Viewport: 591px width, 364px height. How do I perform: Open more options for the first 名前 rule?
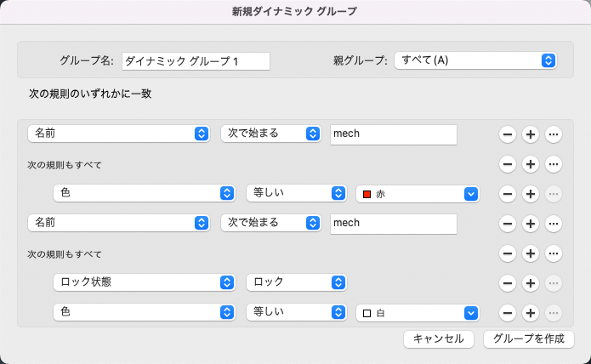[x=553, y=134]
